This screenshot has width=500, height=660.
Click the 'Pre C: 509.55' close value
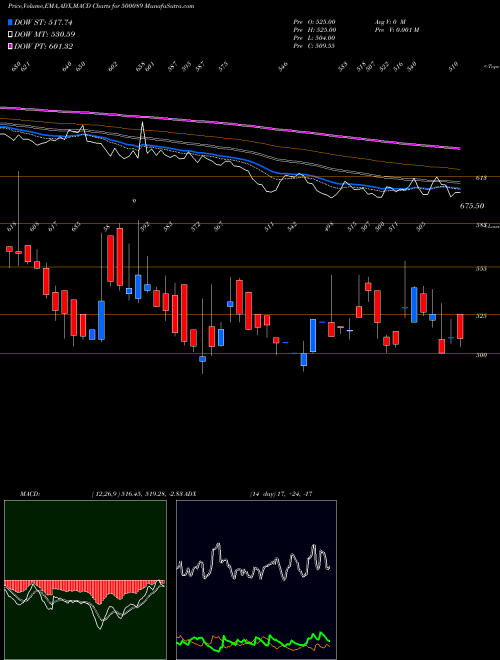(x=314, y=46)
